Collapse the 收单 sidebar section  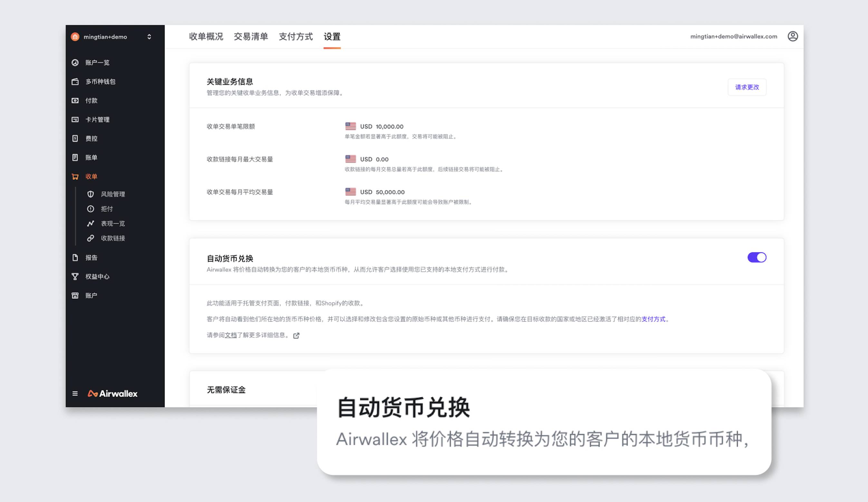pyautogui.click(x=91, y=176)
